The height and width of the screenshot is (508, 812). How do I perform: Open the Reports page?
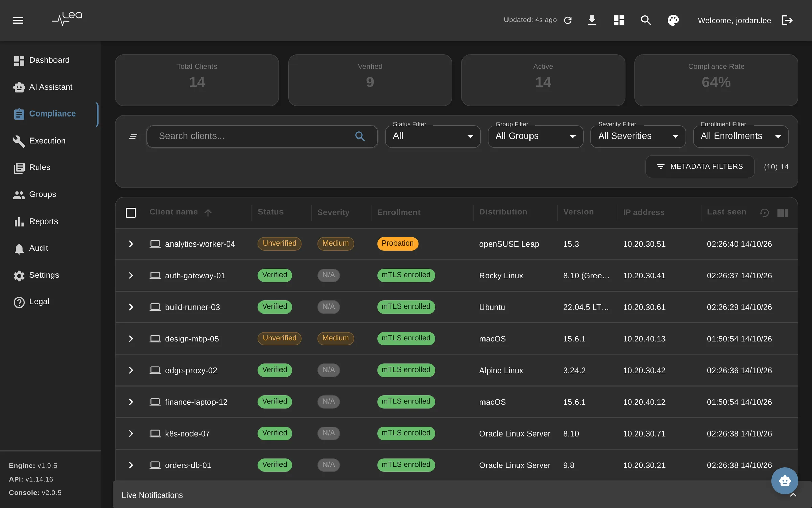[x=50, y=221]
